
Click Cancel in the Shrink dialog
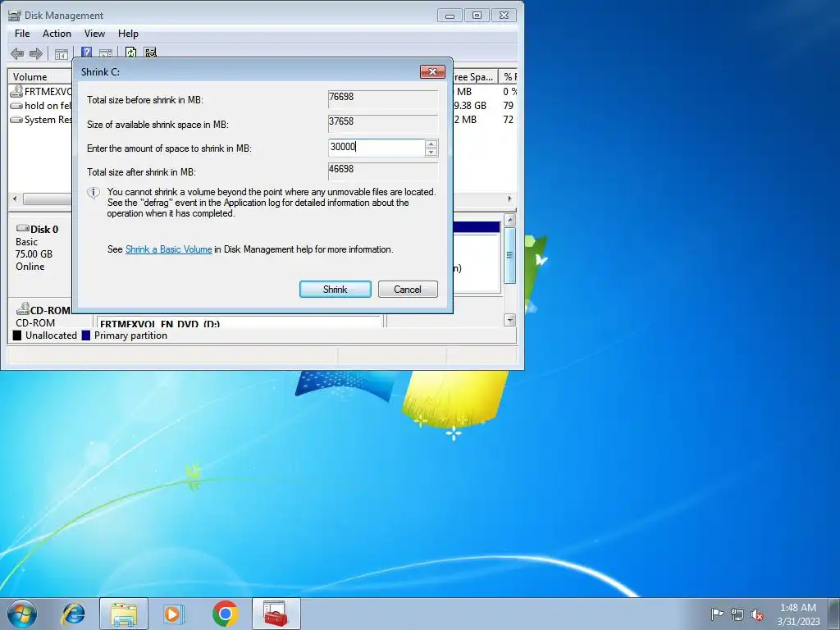click(408, 290)
